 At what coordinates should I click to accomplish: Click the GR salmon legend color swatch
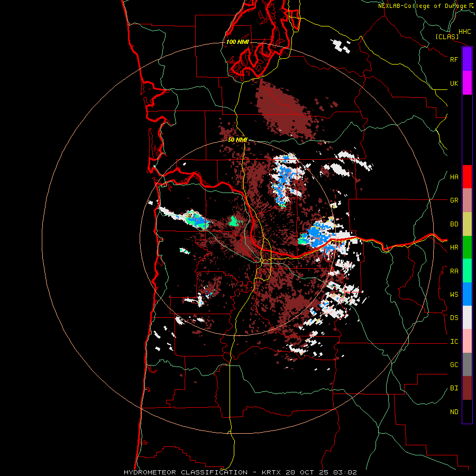click(467, 200)
